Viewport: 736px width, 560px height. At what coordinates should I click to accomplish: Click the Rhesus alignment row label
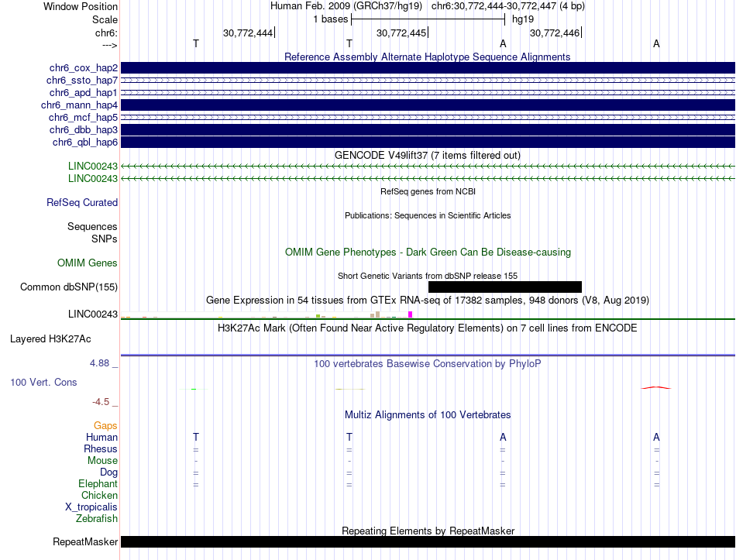(x=101, y=448)
